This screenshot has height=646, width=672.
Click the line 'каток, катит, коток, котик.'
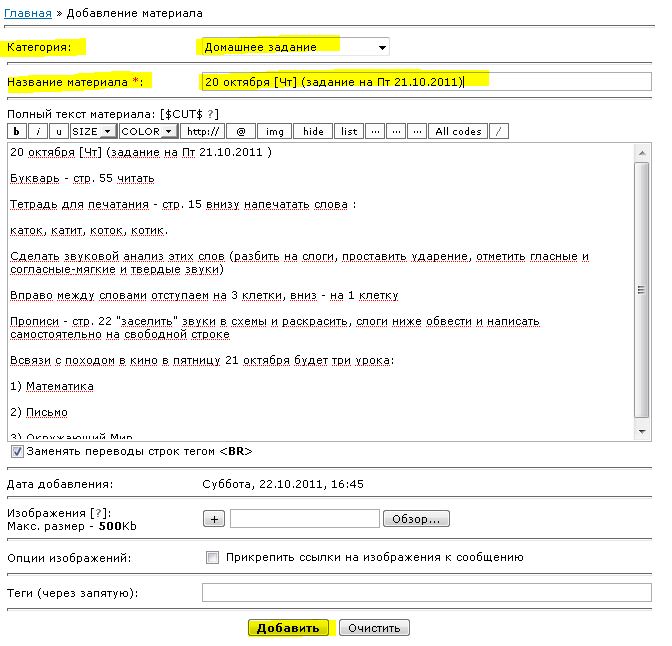[x=89, y=231]
